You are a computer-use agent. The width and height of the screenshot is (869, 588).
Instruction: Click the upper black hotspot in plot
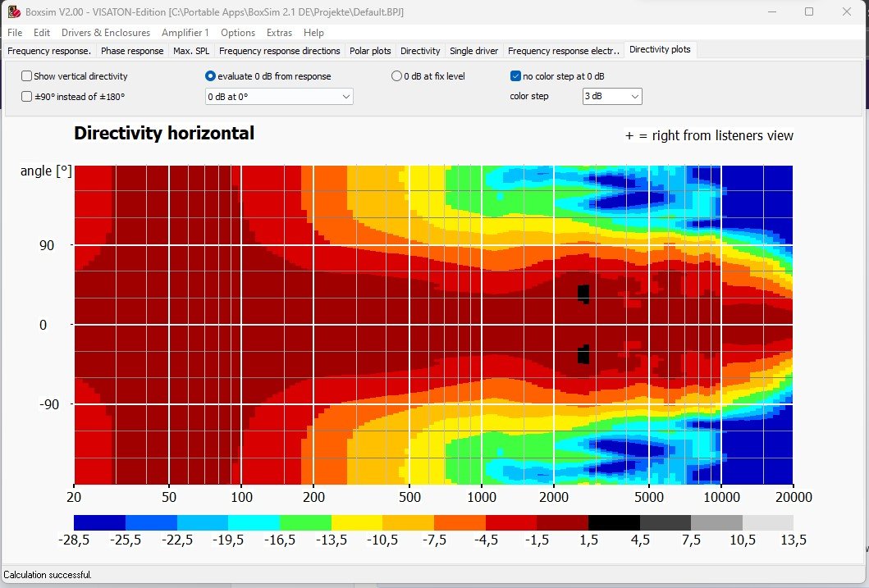[x=583, y=294]
